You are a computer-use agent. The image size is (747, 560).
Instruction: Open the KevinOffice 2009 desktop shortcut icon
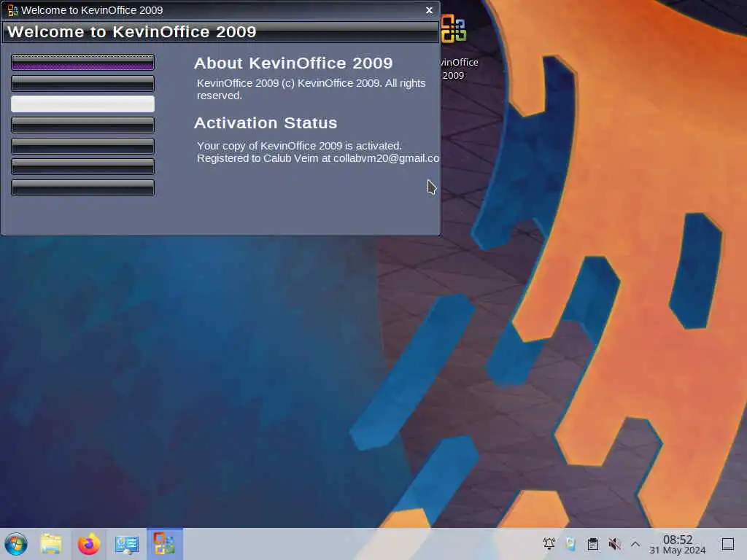tap(454, 29)
